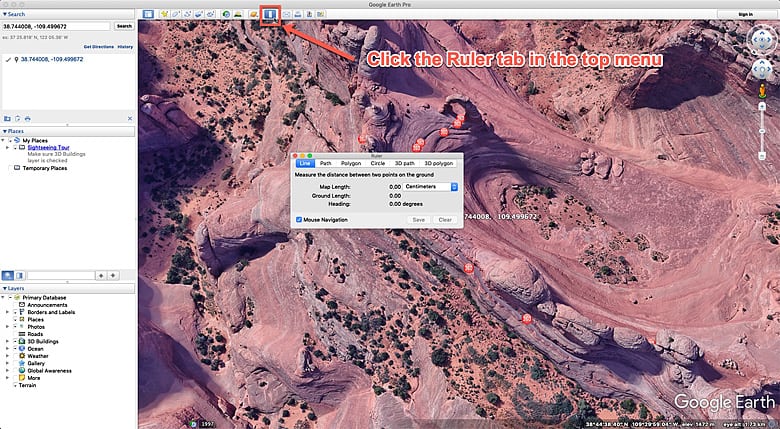780x429 pixels.
Task: Toggle sunlight across the landscape icon
Action: [238, 14]
